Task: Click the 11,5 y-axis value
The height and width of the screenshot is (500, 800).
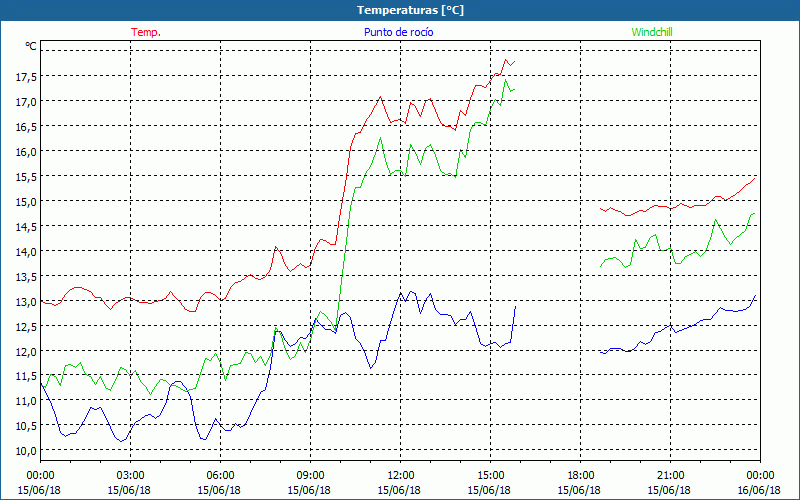Action: pyautogui.click(x=26, y=376)
